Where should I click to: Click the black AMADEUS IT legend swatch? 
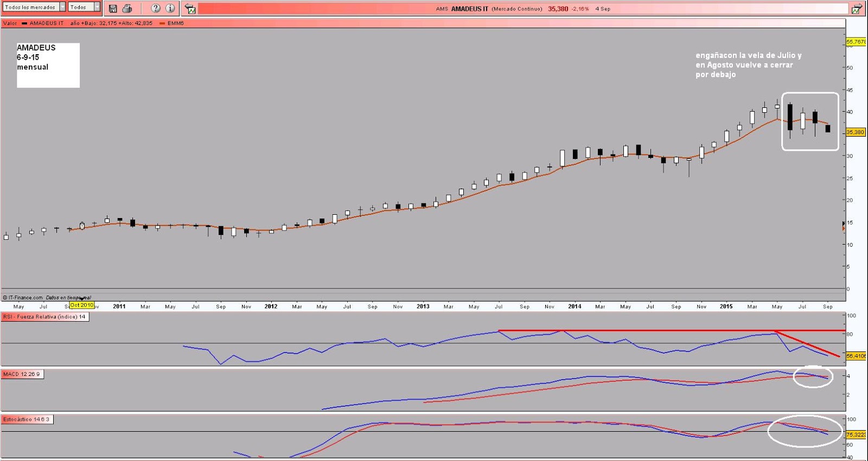pos(24,23)
